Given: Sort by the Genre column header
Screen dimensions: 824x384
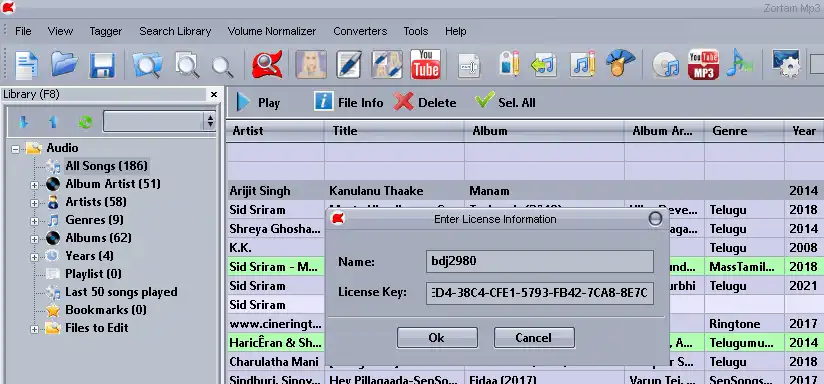Looking at the screenshot, I should 745,131.
